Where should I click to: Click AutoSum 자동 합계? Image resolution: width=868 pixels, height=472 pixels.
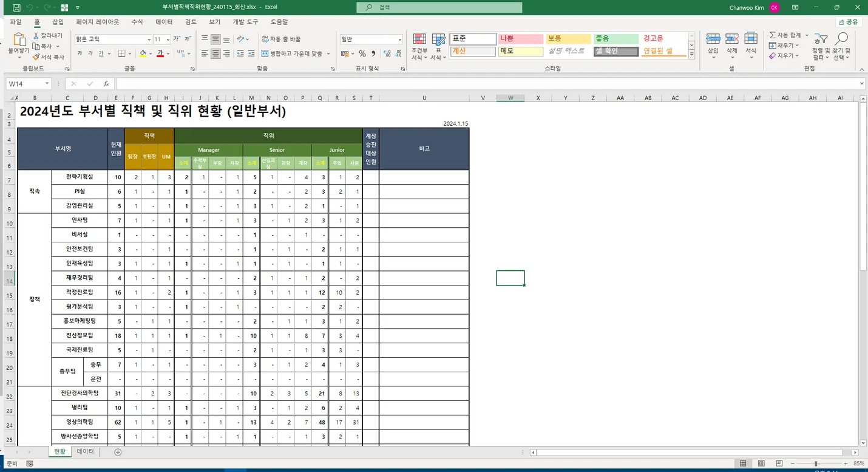785,35
